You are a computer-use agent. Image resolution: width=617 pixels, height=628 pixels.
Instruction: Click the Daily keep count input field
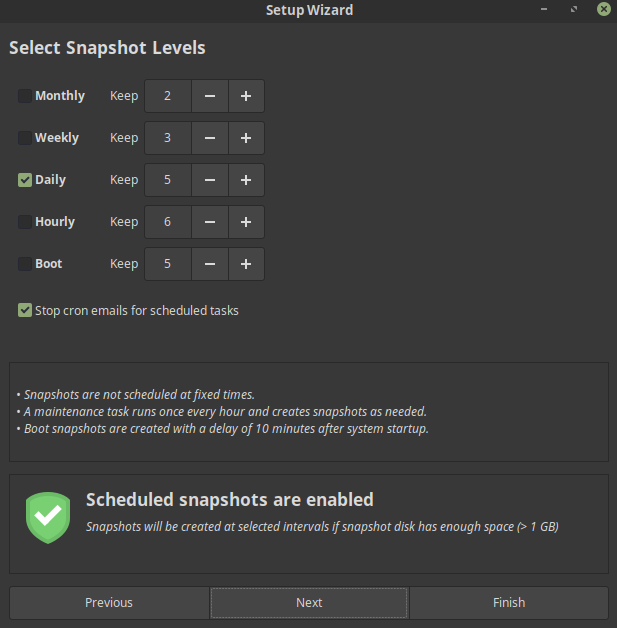[168, 180]
